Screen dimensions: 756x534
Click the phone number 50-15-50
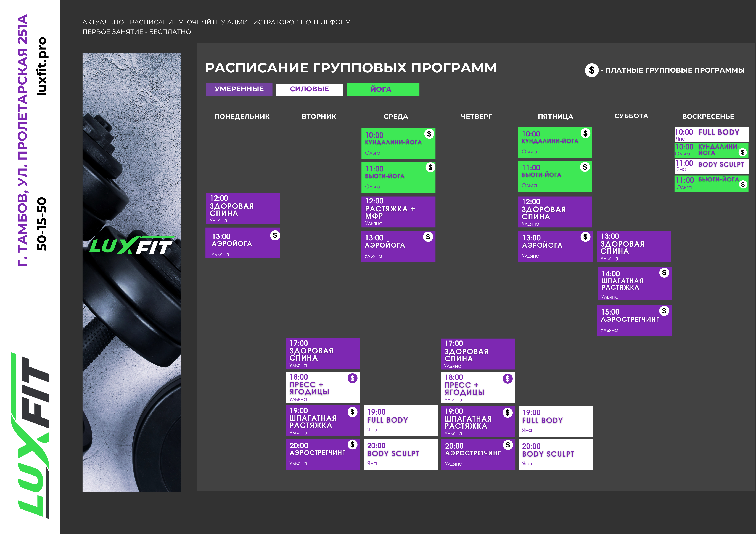click(x=42, y=224)
